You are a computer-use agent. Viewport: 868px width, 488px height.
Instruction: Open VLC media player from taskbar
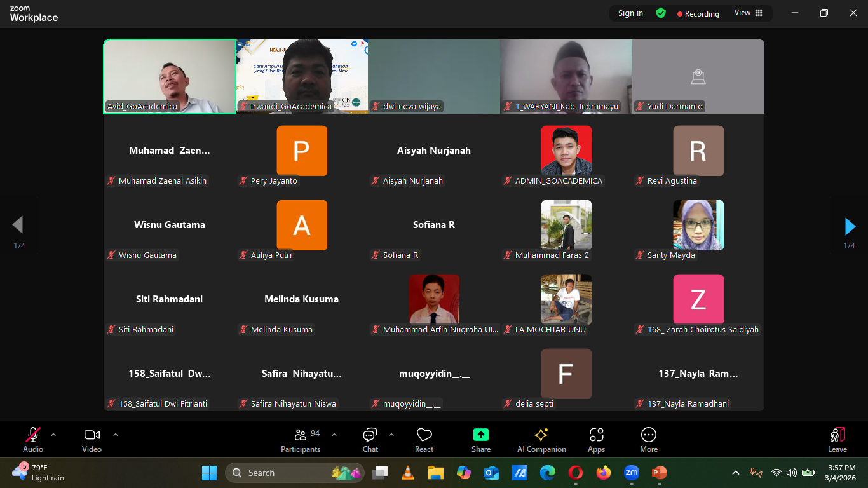(407, 473)
